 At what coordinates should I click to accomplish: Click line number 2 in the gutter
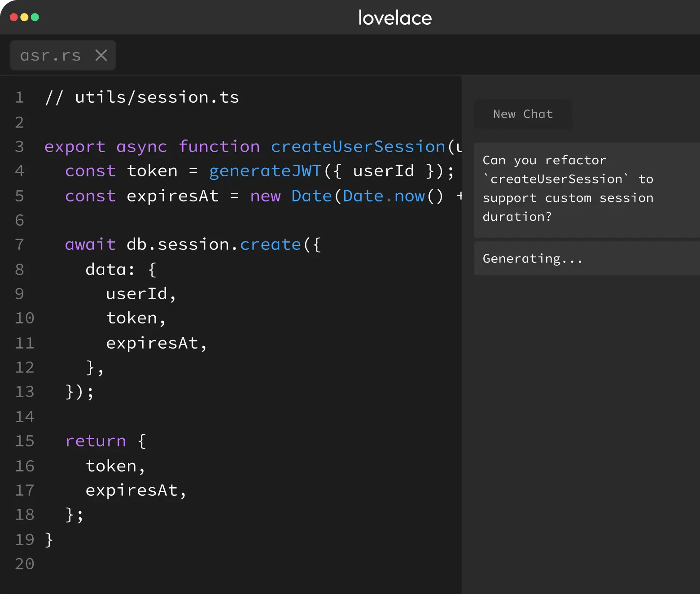coord(20,122)
